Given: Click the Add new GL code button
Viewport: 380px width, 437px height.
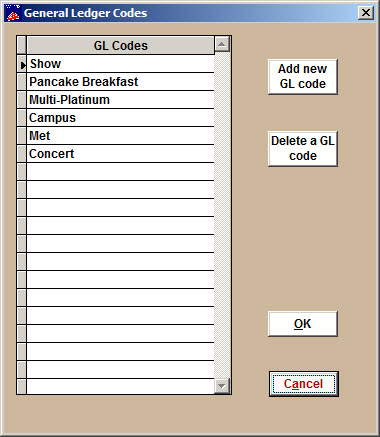Looking at the screenshot, I should (303, 77).
